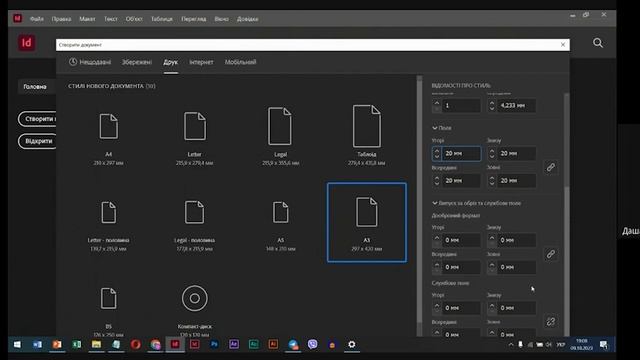640x360 pixels.
Task: Open the Об'єкт menu
Action: [x=134, y=19]
